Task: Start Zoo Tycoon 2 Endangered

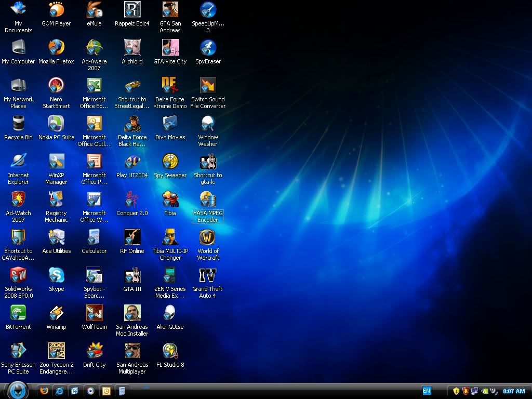Action: point(56,354)
